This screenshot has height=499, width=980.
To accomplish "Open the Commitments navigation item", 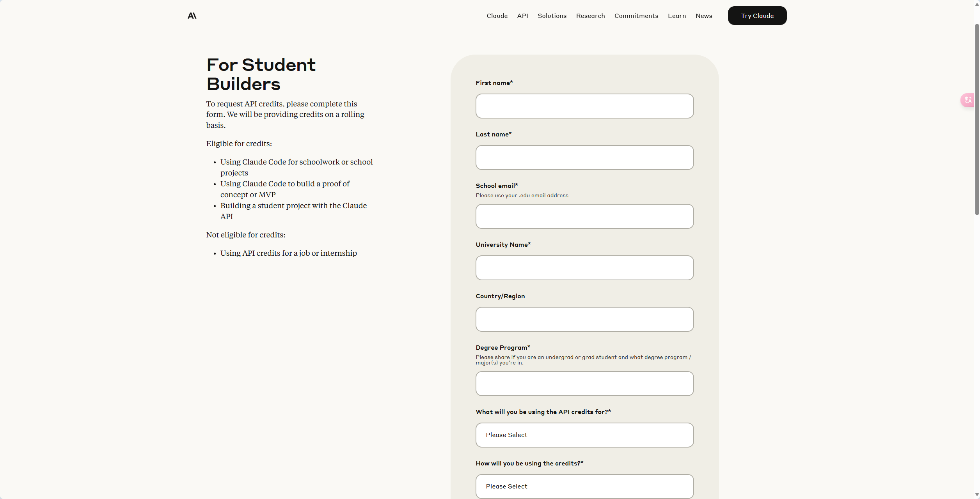I will (x=636, y=16).
